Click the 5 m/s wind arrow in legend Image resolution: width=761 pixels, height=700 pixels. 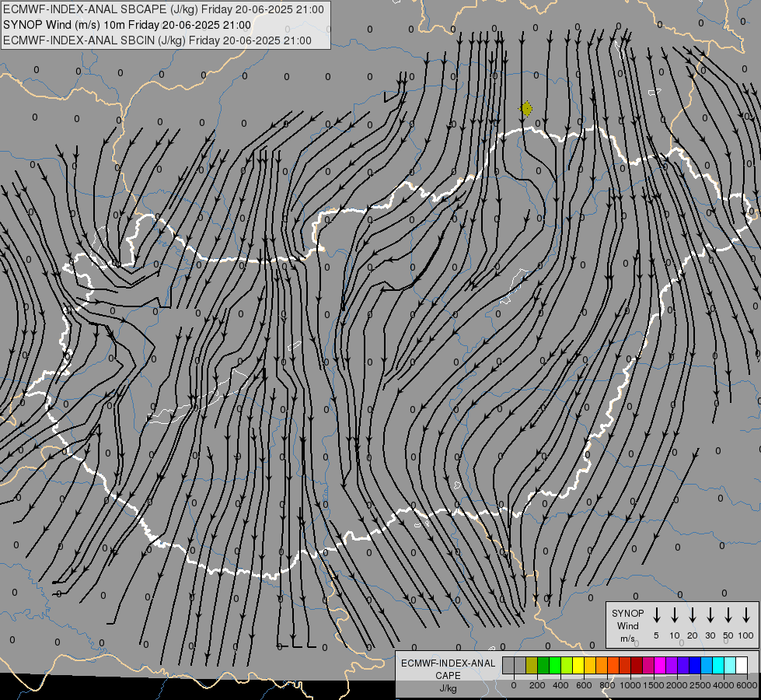coord(657,615)
